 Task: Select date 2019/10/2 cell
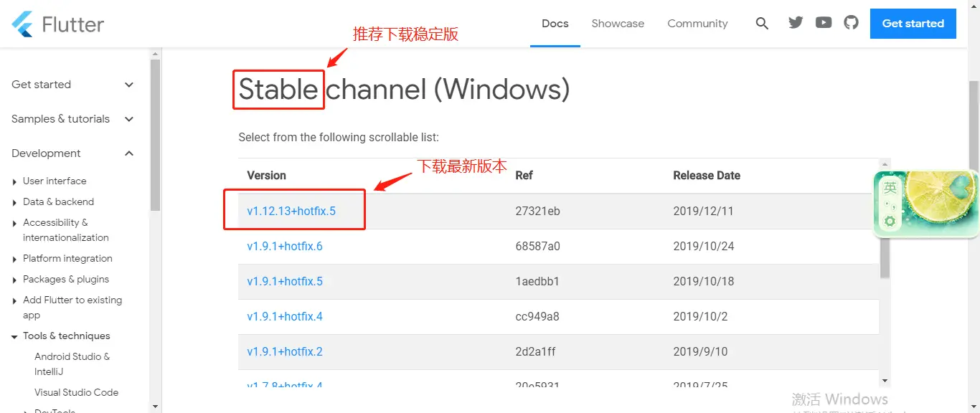(700, 317)
